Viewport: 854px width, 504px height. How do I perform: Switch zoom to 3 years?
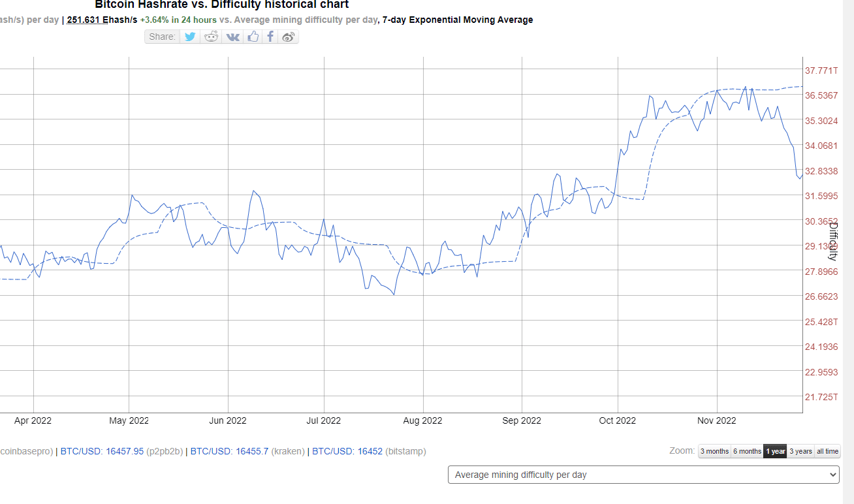click(800, 451)
